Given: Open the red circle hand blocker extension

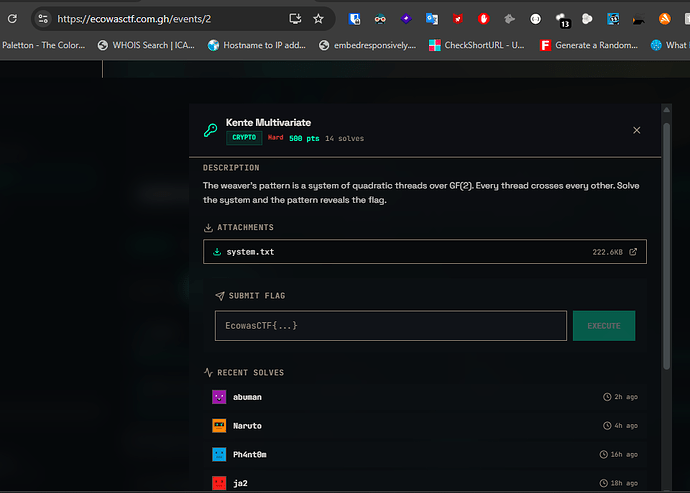Looking at the screenshot, I should pos(484,19).
